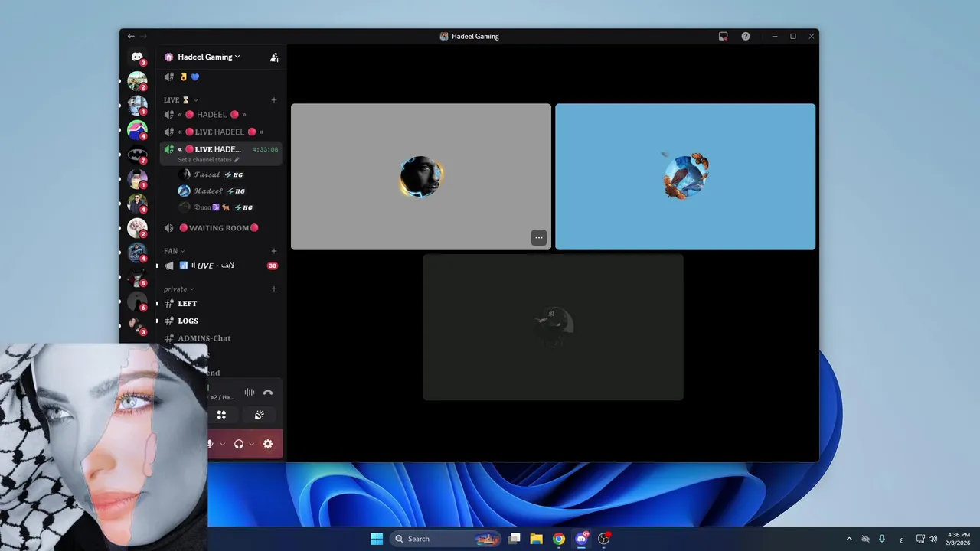Click the Windows taskbar Search box

coord(446,539)
